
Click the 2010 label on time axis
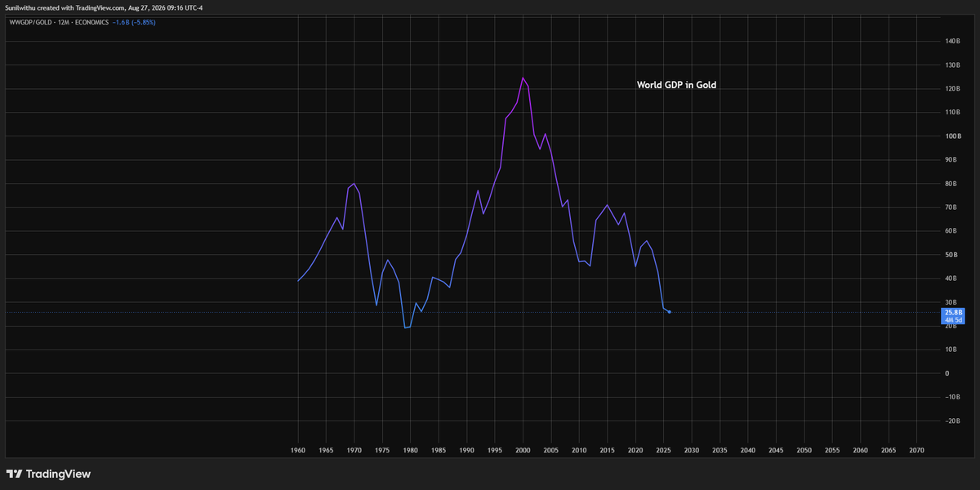[x=579, y=450]
